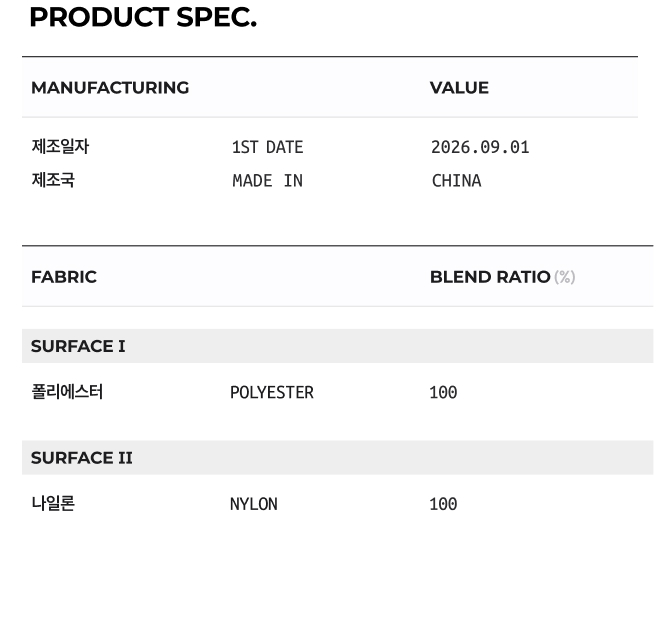
Task: Click the polyester 100 ratio value
Action: point(443,392)
